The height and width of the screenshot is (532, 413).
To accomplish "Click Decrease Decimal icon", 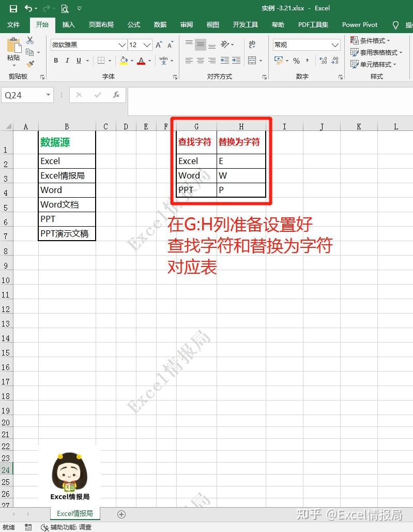I will [x=335, y=61].
